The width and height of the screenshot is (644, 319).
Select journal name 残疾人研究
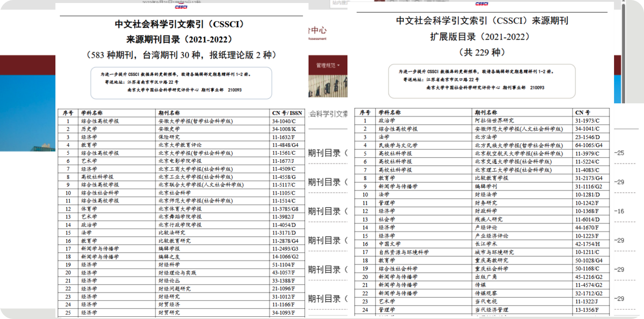coord(489,219)
